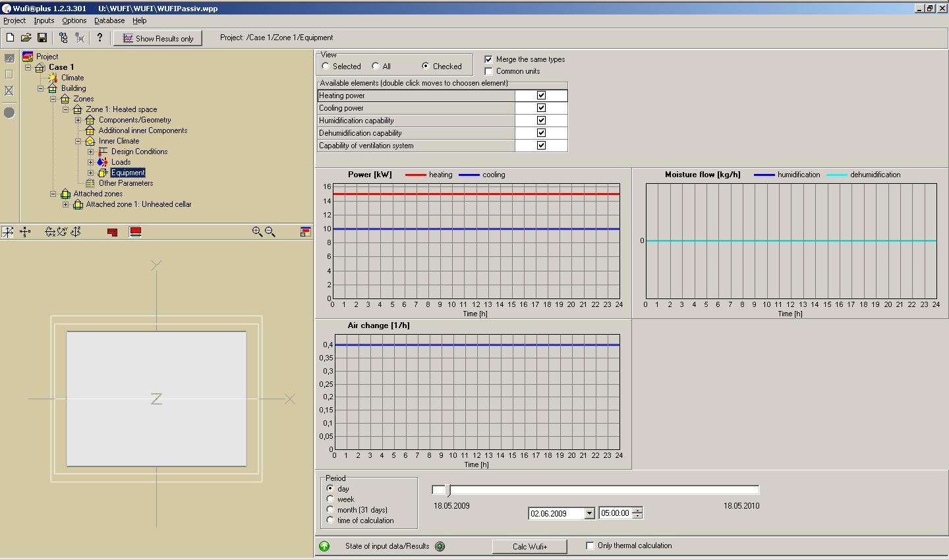Click the calculation period slider track
949x560 pixels.
(596, 490)
